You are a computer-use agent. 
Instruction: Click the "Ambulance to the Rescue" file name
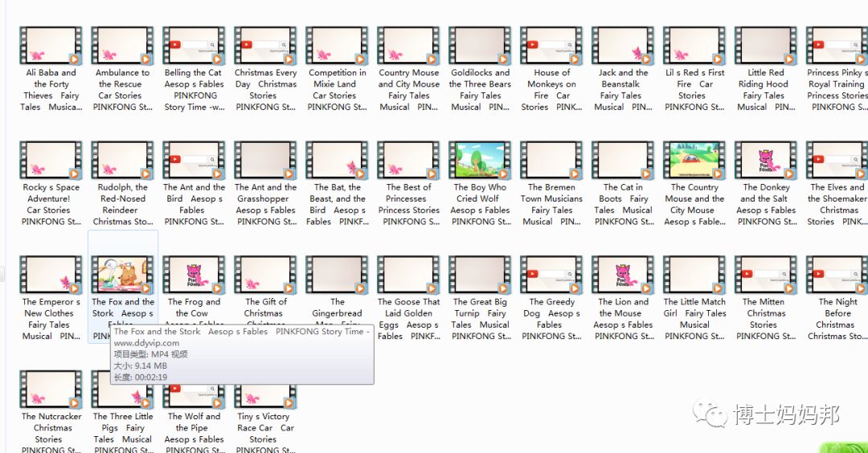click(122, 90)
